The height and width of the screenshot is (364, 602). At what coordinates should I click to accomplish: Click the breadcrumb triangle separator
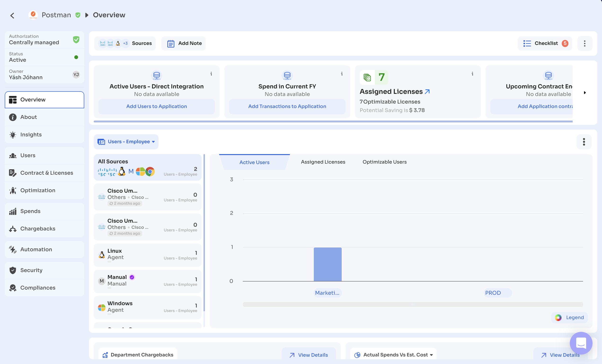point(86,15)
